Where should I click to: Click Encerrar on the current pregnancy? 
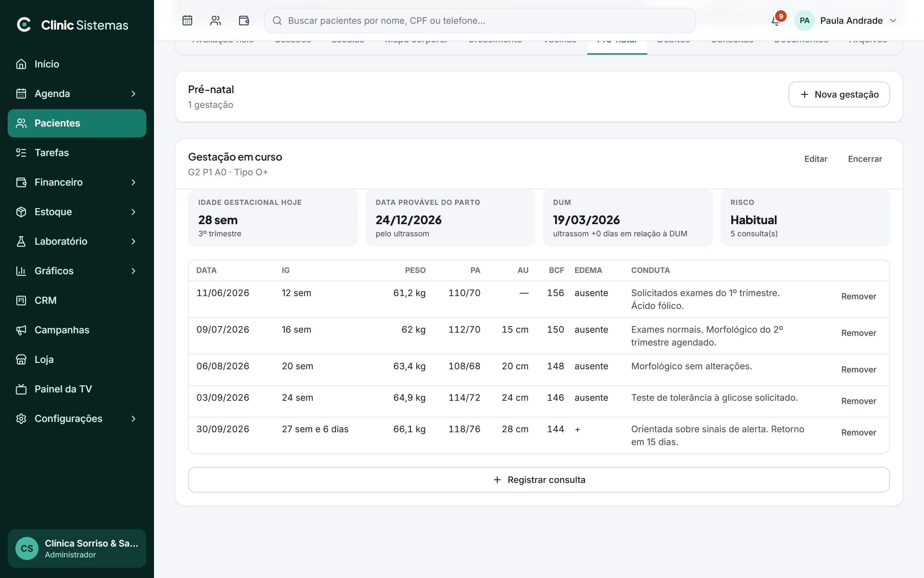tap(865, 159)
